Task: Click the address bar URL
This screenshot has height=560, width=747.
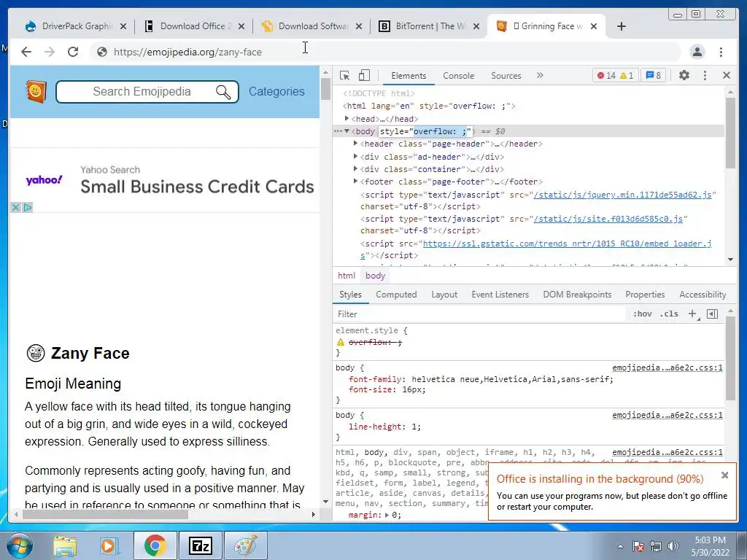Action: tap(187, 52)
